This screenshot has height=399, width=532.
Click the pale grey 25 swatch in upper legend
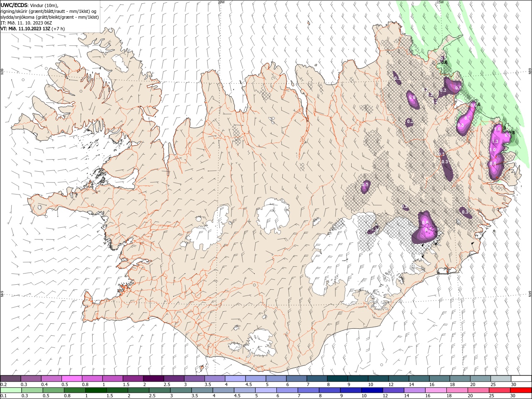tap(500, 379)
